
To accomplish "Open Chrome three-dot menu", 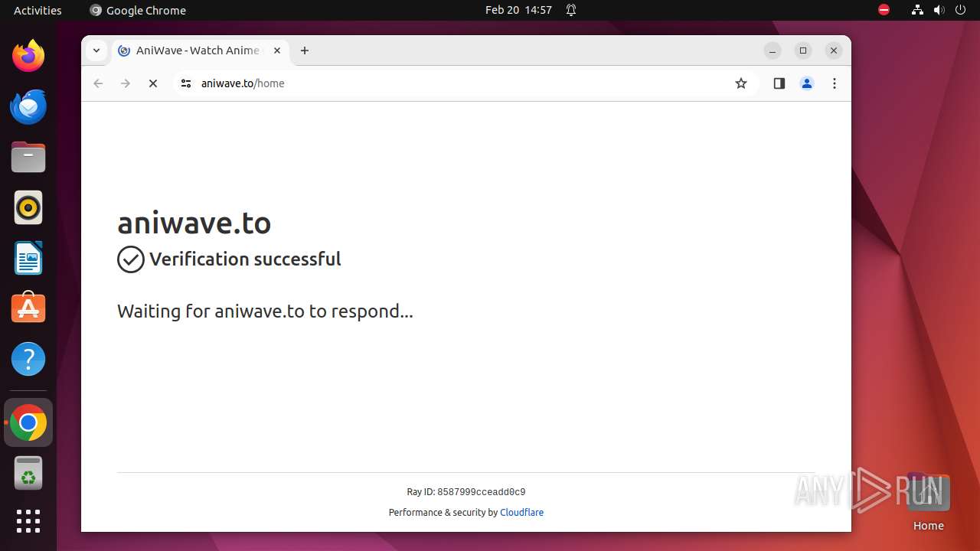I will click(835, 83).
